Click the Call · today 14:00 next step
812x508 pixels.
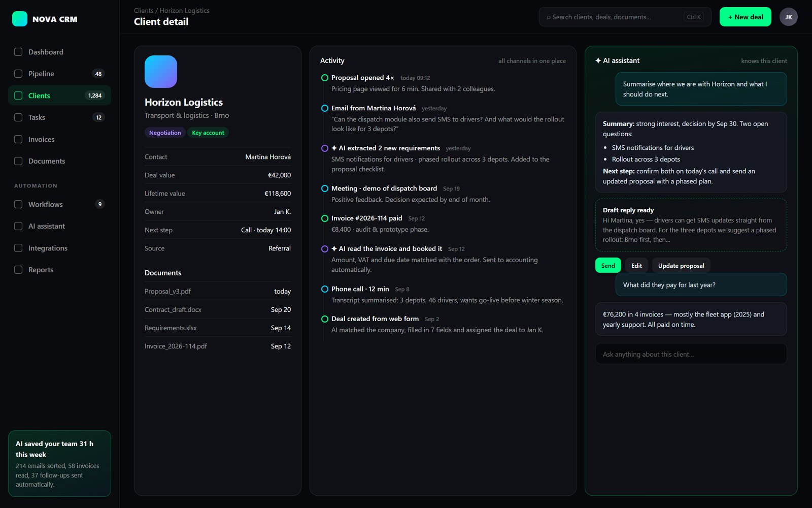[266, 230]
